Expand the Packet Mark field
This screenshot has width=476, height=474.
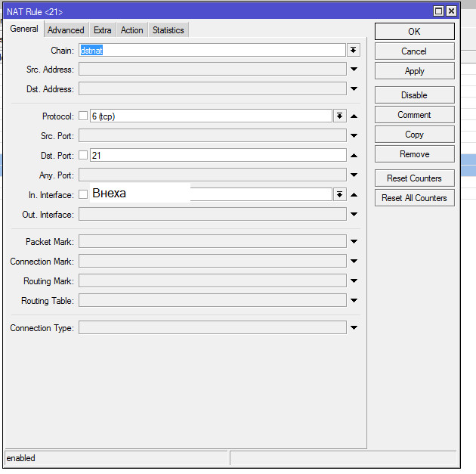coord(354,241)
